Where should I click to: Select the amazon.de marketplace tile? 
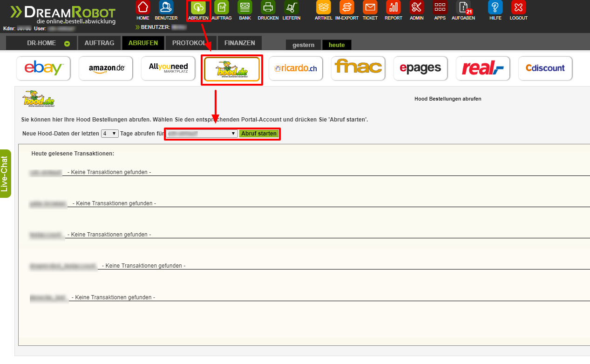[x=106, y=68]
